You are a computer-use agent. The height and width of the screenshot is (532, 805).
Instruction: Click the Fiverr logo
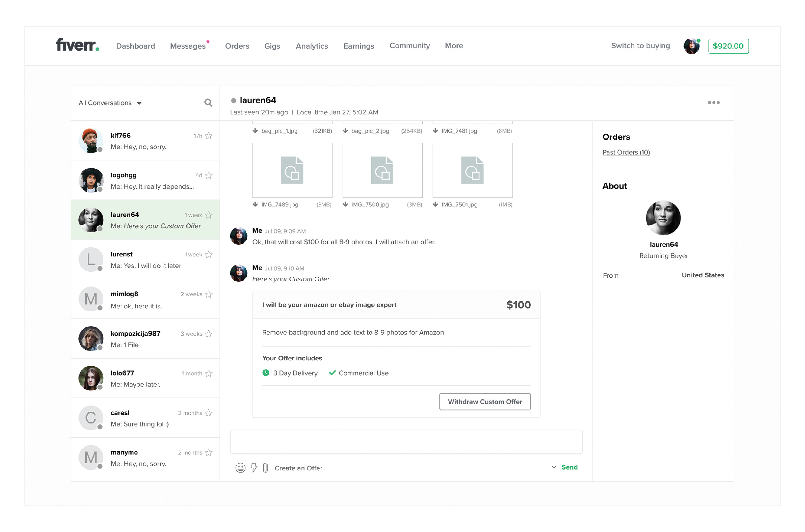77,45
